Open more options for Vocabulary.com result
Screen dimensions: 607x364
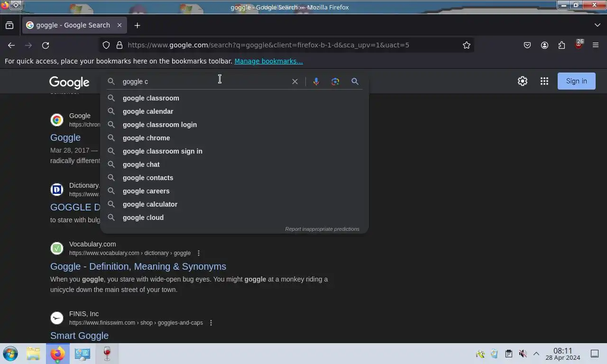click(x=199, y=253)
